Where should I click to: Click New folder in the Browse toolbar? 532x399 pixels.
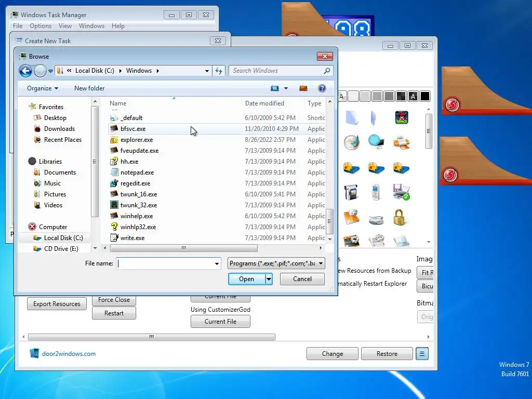click(89, 88)
